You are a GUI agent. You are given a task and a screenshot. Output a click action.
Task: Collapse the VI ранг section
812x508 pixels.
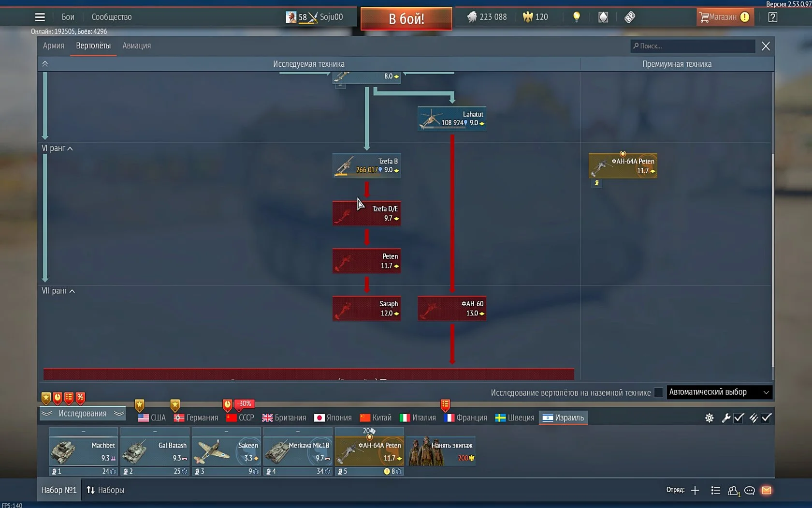[x=57, y=148]
